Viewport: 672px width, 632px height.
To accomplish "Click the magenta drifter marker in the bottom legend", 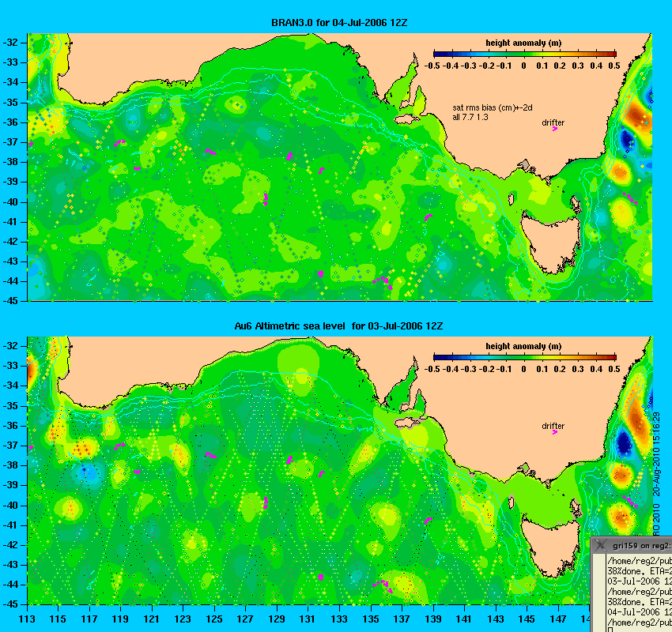I will [x=554, y=432].
